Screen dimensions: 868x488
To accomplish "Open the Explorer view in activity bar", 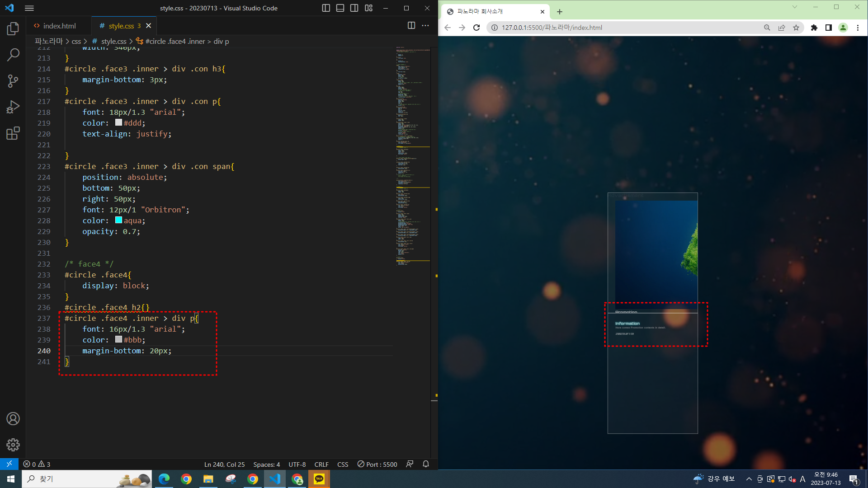I will tap(13, 29).
